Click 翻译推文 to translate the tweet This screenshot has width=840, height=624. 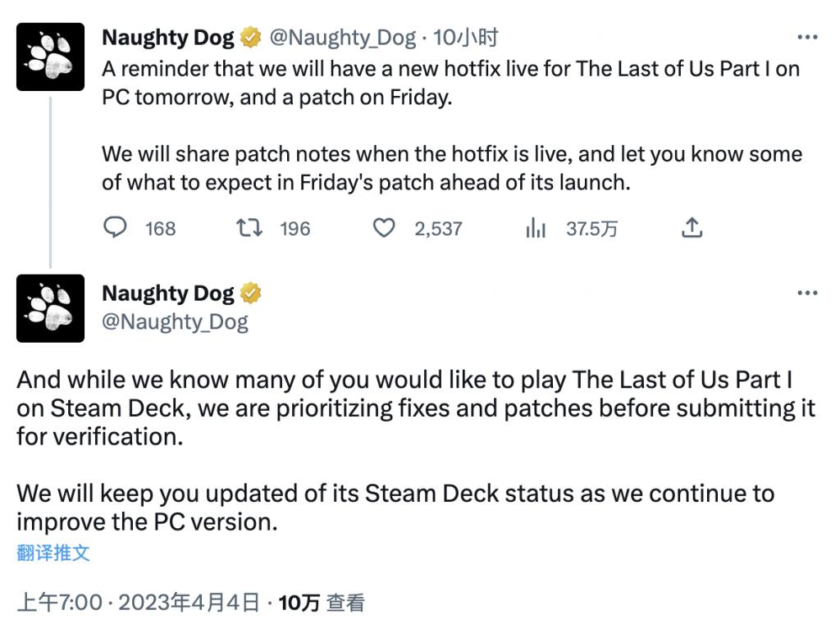[x=53, y=553]
